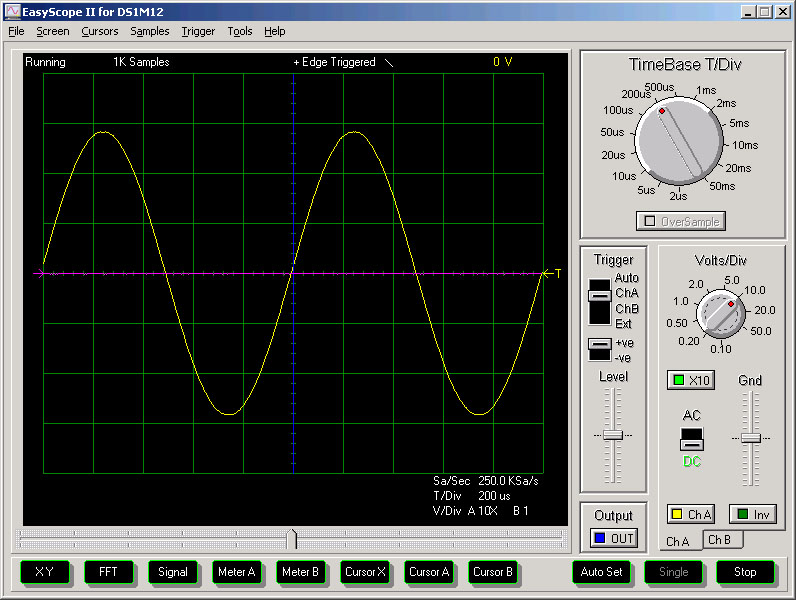The image size is (796, 600).
Task: Set timebase to 10ms on dial
Action: [745, 145]
